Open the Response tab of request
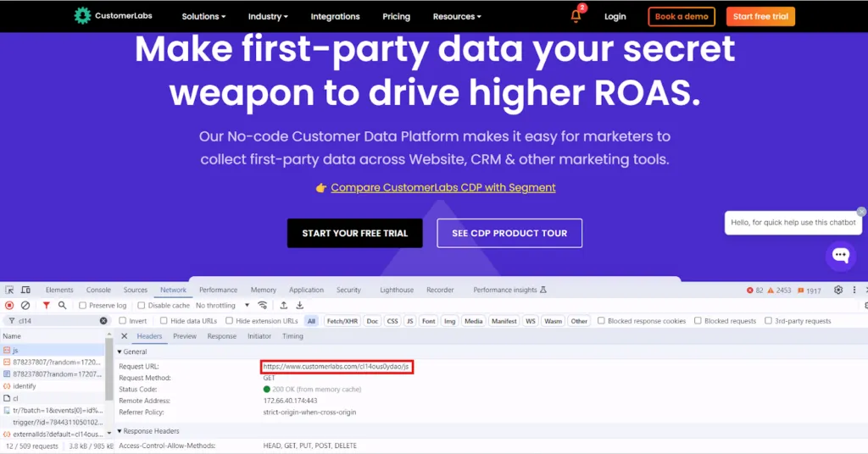Viewport: 868px width, 454px height. (221, 336)
